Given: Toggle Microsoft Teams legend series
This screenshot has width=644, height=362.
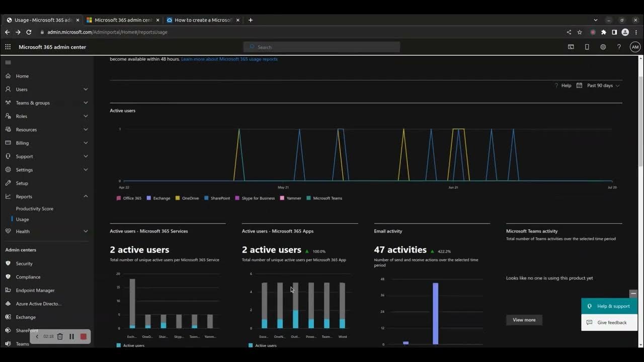Looking at the screenshot, I should pos(324,198).
